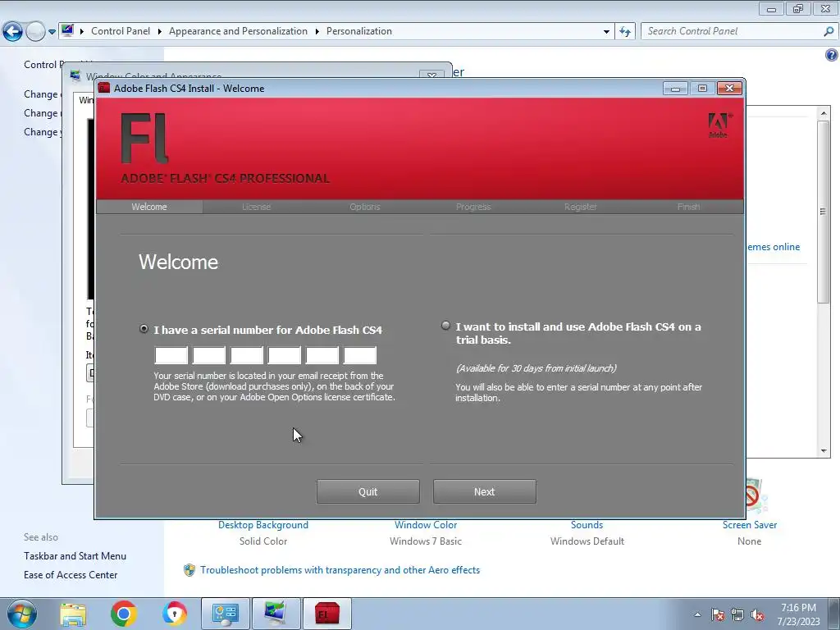This screenshot has width=840, height=630.
Task: Click the muted volume tray icon
Action: [x=757, y=615]
